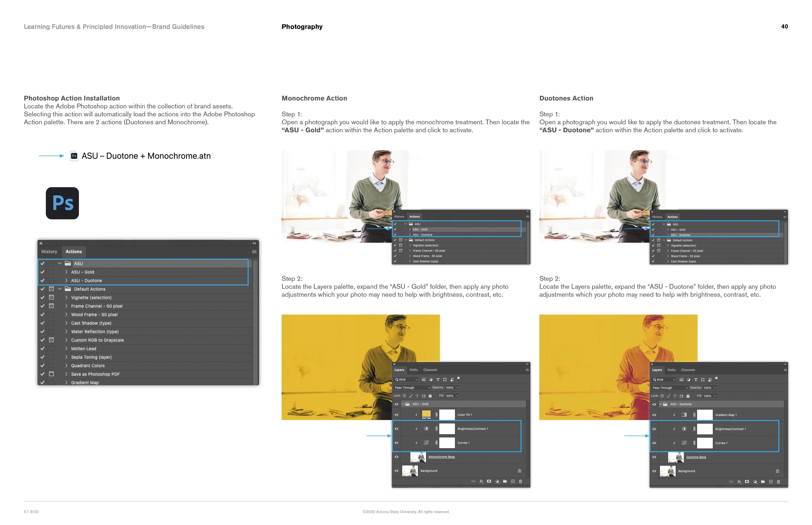Click the Gradient Map 1 layer mask thumbnail

704,415
